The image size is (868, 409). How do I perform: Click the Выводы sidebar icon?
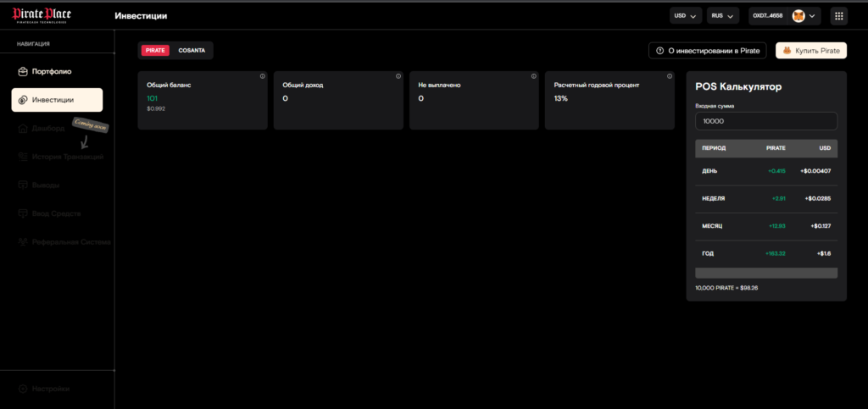tap(23, 185)
